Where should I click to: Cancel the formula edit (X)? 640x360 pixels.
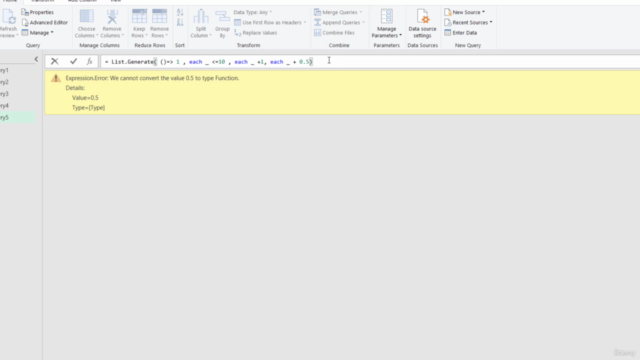coord(54,62)
